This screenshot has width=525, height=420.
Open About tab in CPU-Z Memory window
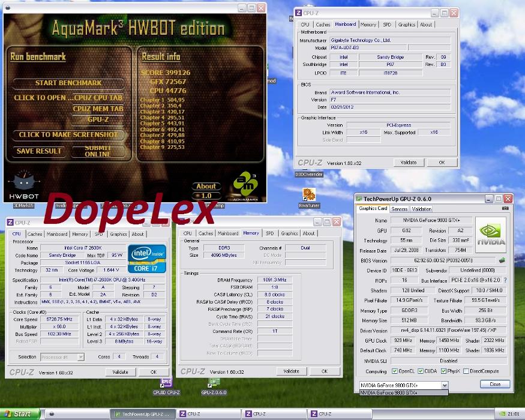coord(309,233)
